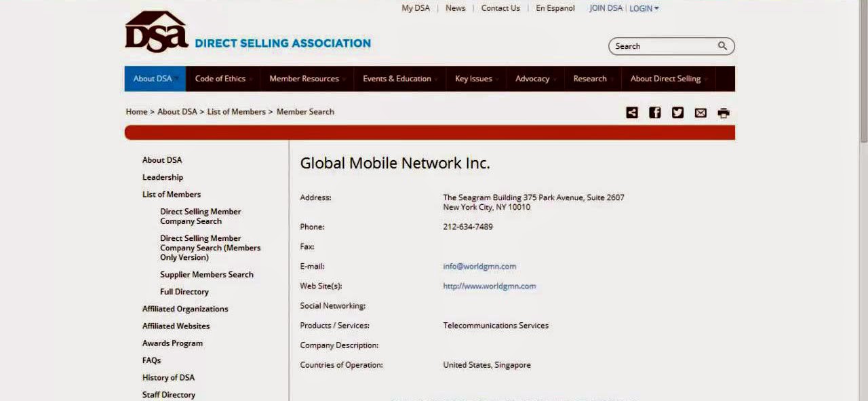Click New York City, NY 10010 text

487,208
